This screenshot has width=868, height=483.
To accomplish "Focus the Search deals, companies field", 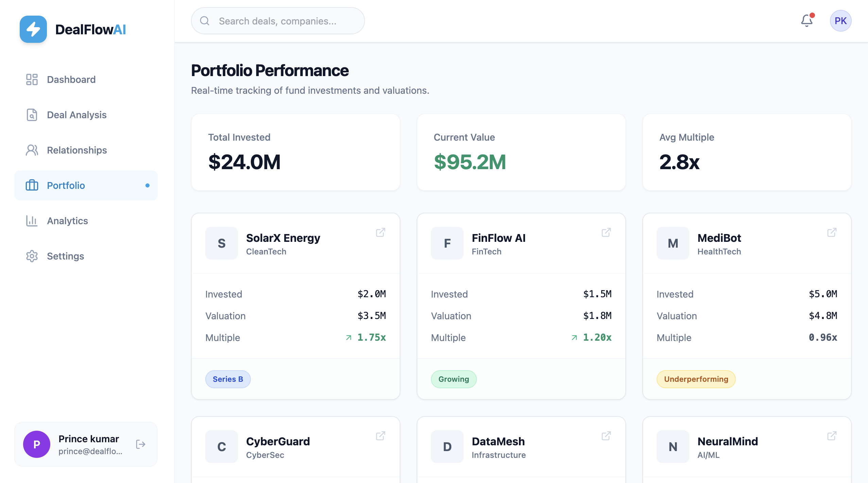I will tap(277, 21).
